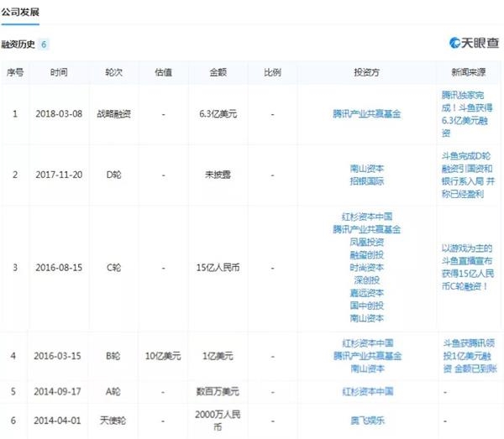Open 腾讯产业共赢基金 investor in the 战略融资 row

coord(367,113)
